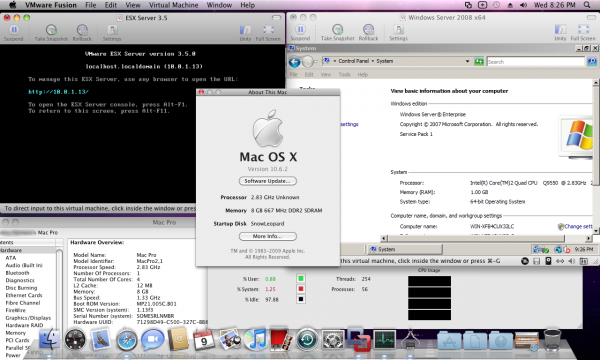The image size is (600, 360).
Task: Open the Apple menu
Action: pos(13,5)
